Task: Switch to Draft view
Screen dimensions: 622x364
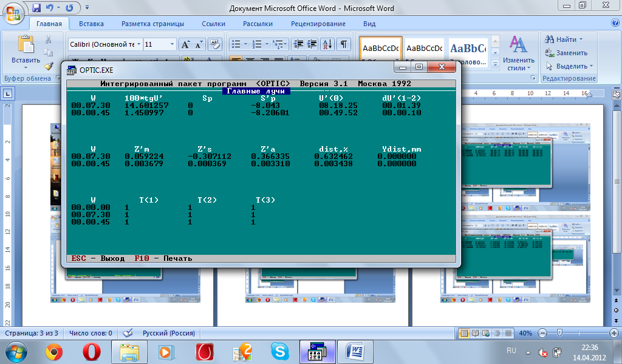Action: [x=508, y=333]
